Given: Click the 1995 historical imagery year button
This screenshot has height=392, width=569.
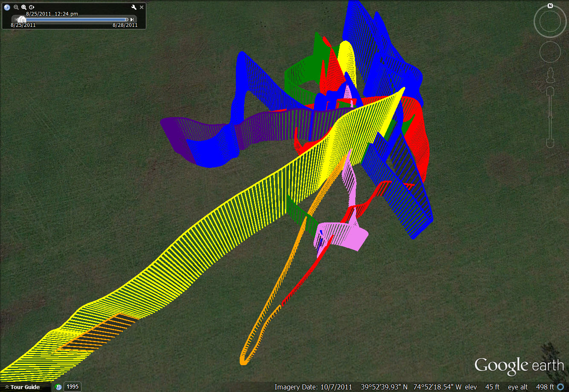Looking at the screenshot, I should [73, 387].
